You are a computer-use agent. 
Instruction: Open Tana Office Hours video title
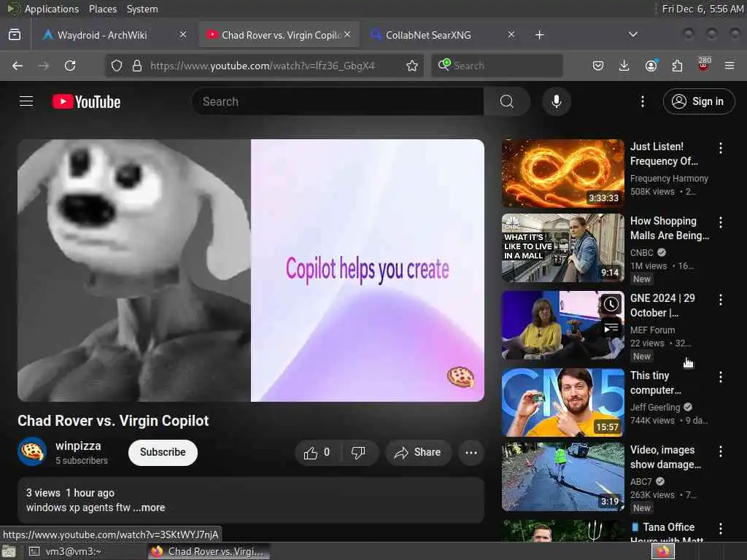(667, 532)
